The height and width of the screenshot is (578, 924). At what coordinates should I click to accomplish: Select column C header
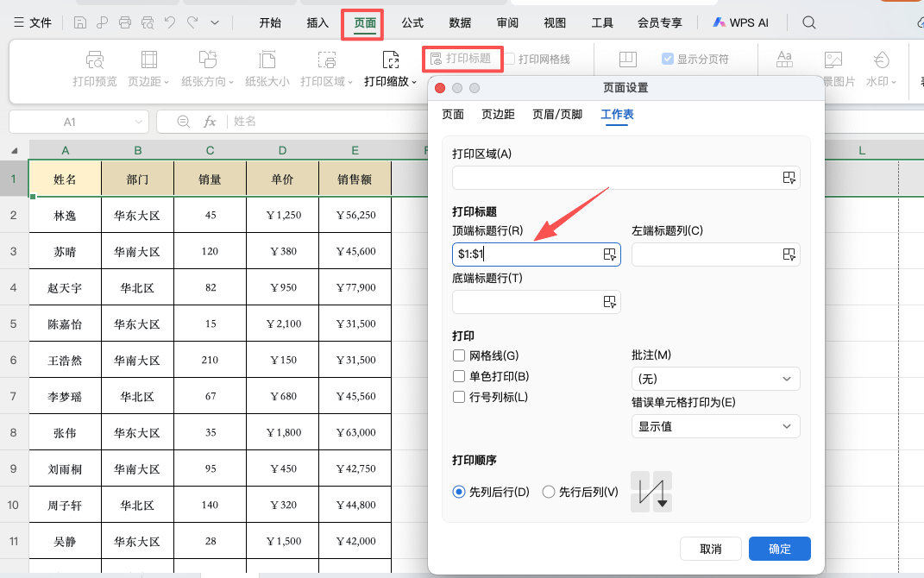[x=210, y=150]
